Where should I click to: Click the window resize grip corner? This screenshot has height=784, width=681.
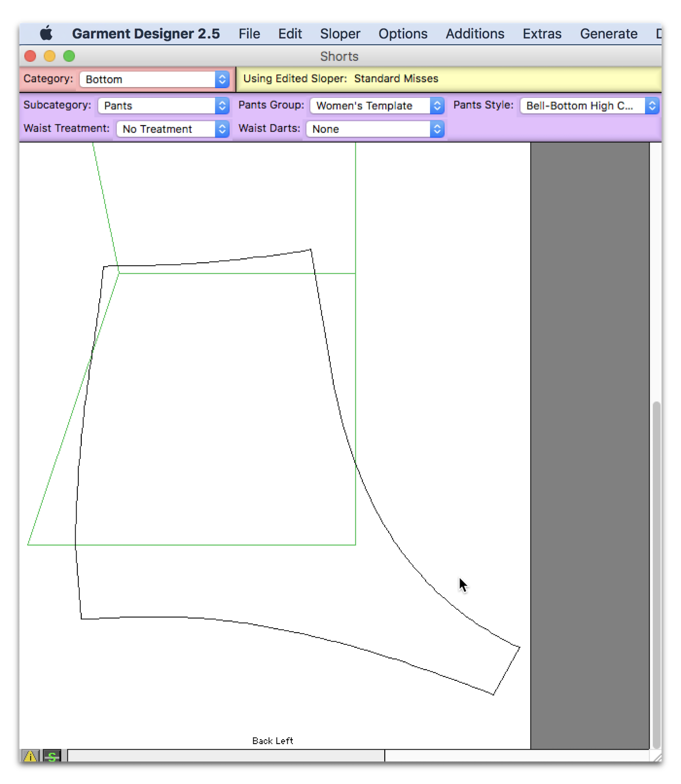[x=656, y=756]
